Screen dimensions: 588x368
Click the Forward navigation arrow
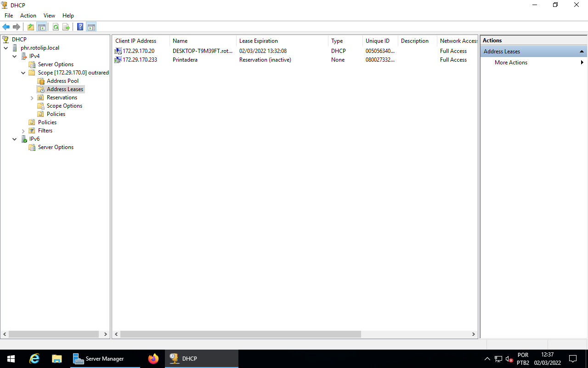pos(17,27)
